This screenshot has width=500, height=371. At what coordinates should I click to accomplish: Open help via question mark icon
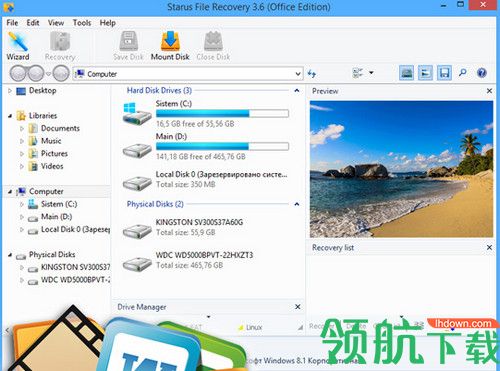(x=482, y=73)
